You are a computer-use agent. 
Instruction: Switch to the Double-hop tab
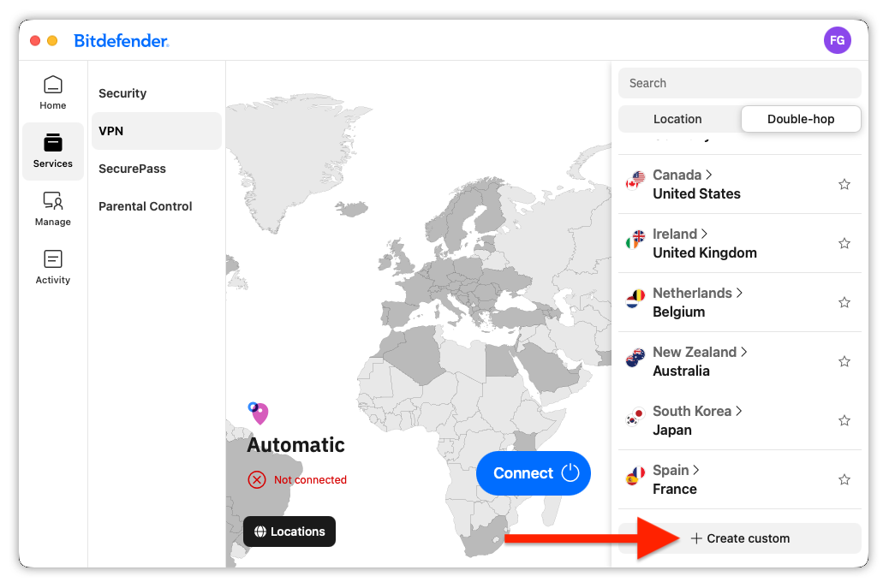801,119
